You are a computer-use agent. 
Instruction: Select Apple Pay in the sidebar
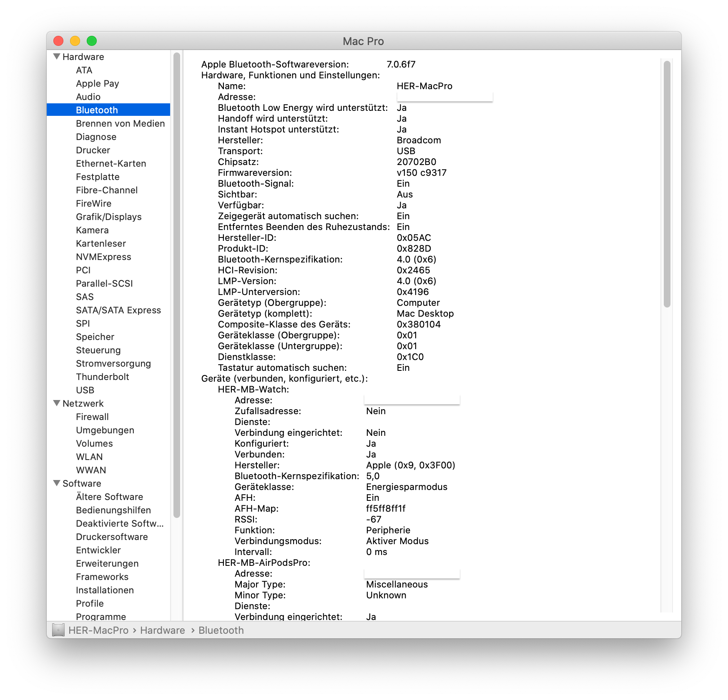98,83
